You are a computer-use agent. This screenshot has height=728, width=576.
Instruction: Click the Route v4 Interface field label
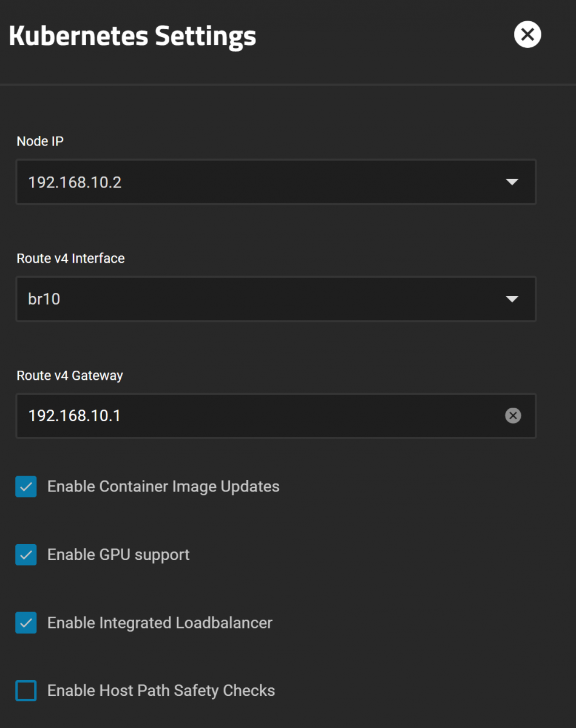pos(70,258)
